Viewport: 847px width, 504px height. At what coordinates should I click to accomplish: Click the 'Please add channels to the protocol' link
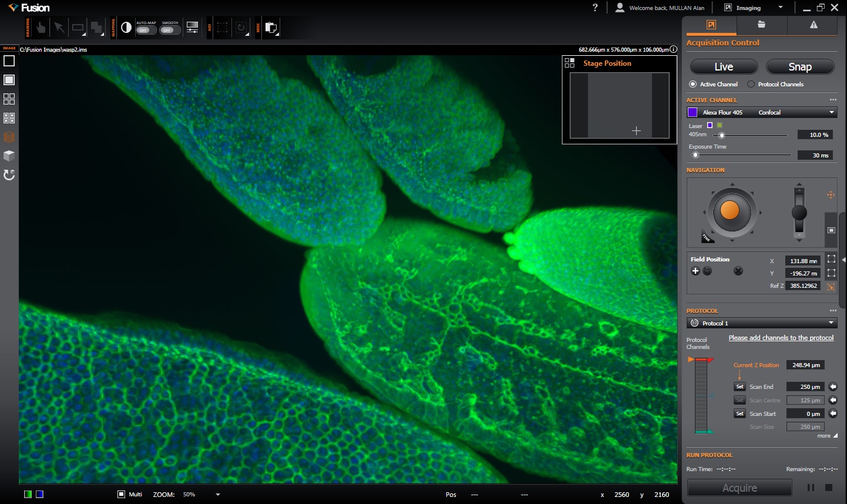pyautogui.click(x=781, y=338)
